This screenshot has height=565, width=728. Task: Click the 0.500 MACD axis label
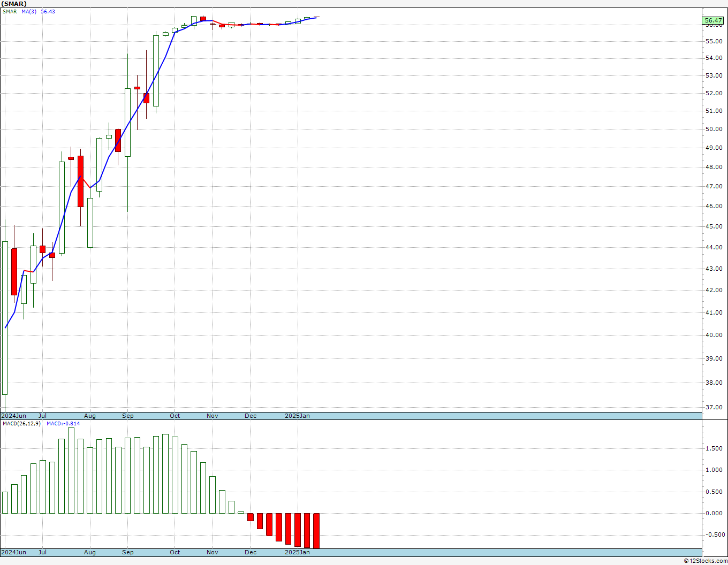(x=714, y=492)
